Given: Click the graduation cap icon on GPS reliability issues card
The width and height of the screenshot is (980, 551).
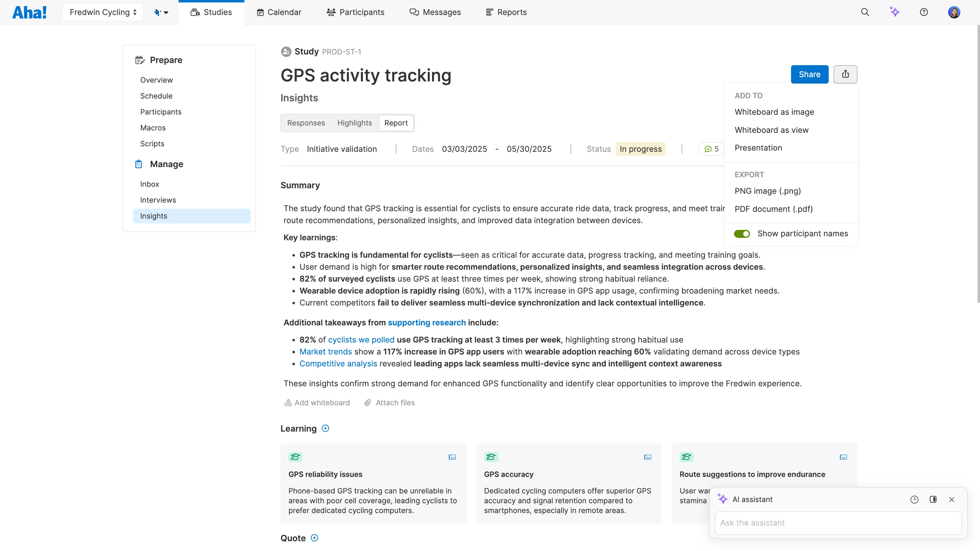Looking at the screenshot, I should tap(295, 457).
